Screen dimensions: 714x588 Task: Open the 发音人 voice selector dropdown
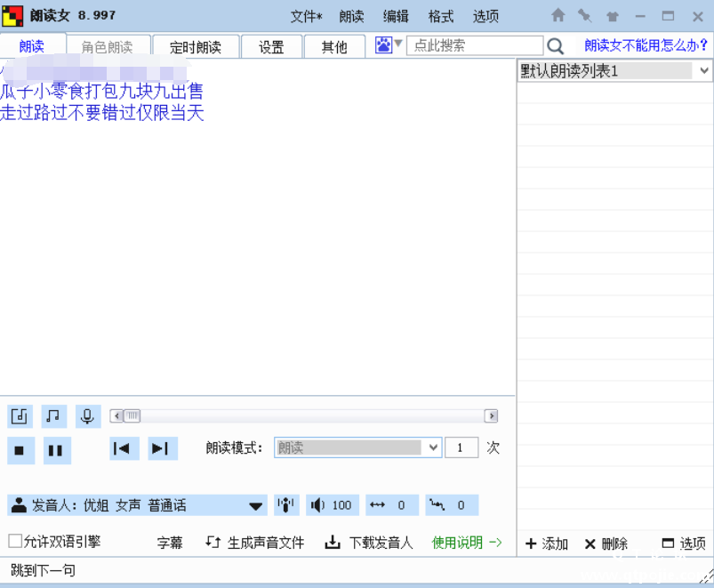pos(137,505)
